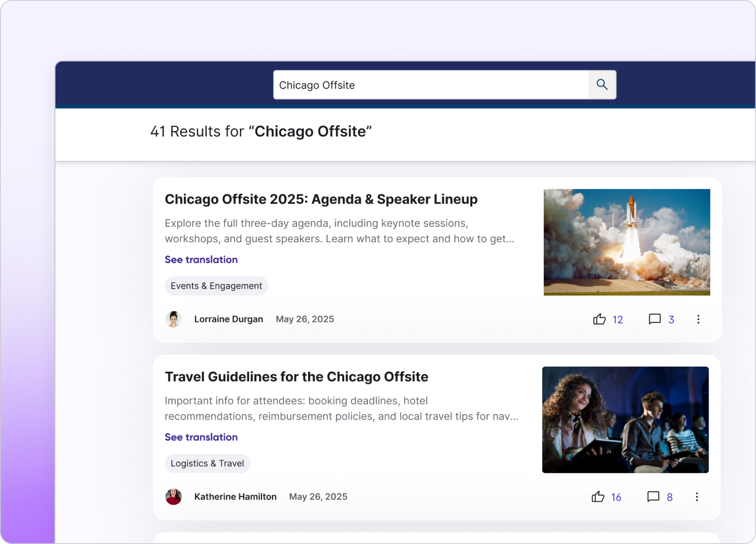Open Travel Guidelines for the Chicago Offsite
The height and width of the screenshot is (544, 756).
coord(296,377)
